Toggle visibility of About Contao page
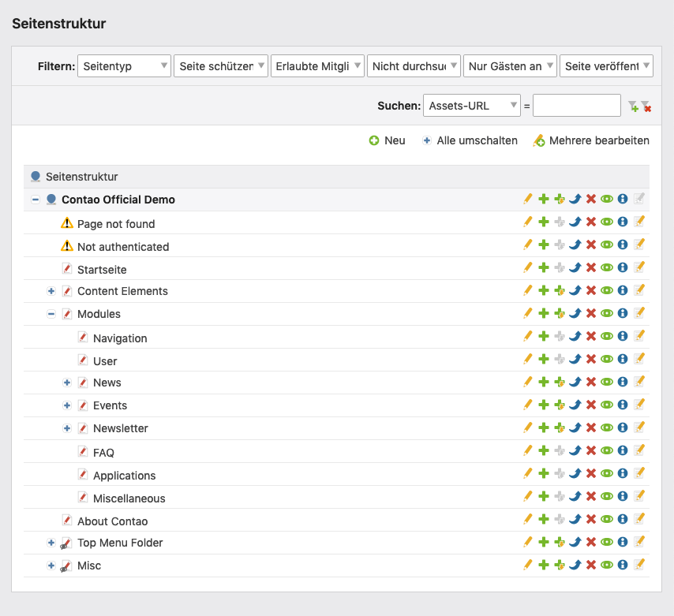 (607, 519)
